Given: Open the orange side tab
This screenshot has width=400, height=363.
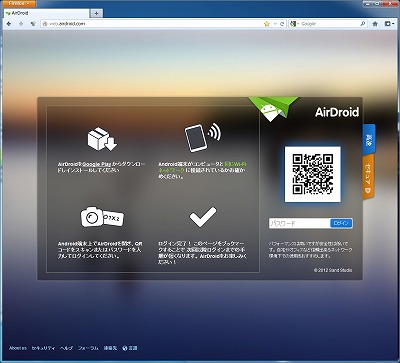Looking at the screenshot, I should click(x=369, y=177).
